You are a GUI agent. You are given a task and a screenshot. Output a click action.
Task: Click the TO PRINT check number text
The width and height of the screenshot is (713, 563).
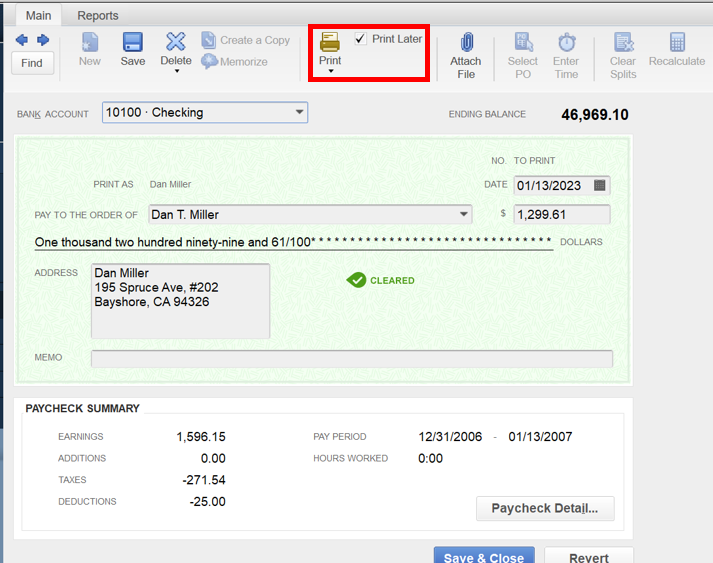point(534,161)
